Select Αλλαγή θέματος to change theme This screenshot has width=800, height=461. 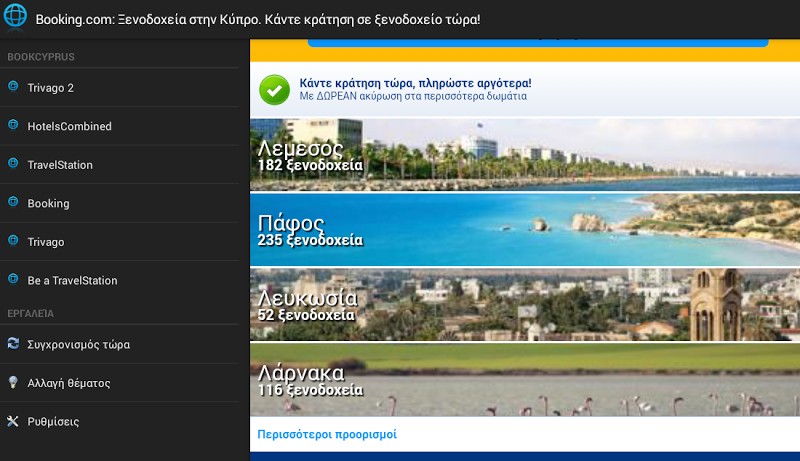[x=119, y=382]
